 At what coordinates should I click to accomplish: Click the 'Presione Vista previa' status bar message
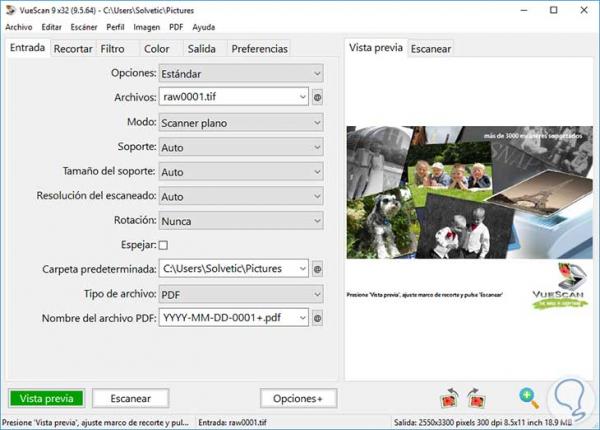click(x=96, y=423)
